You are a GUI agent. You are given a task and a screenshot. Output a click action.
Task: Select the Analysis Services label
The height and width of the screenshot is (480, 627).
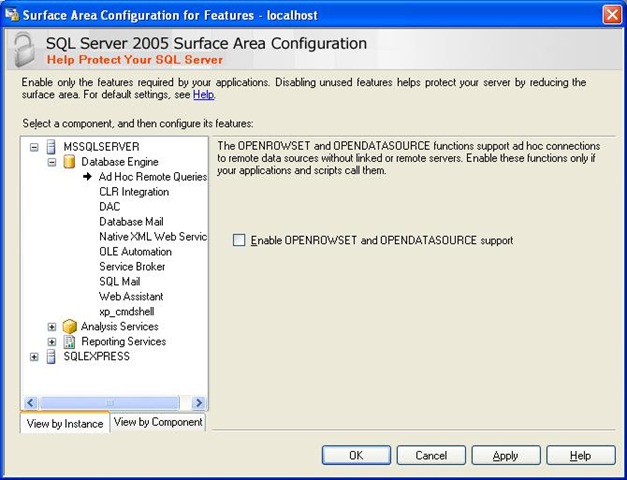tap(120, 326)
